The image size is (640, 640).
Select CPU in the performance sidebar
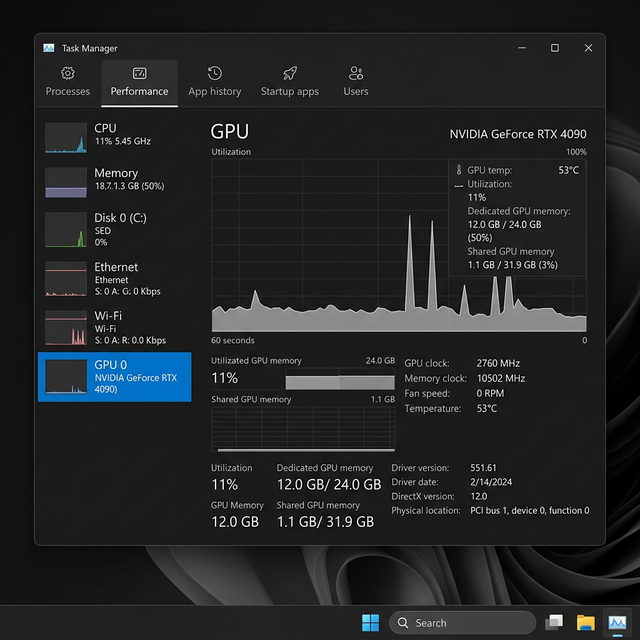(114, 138)
